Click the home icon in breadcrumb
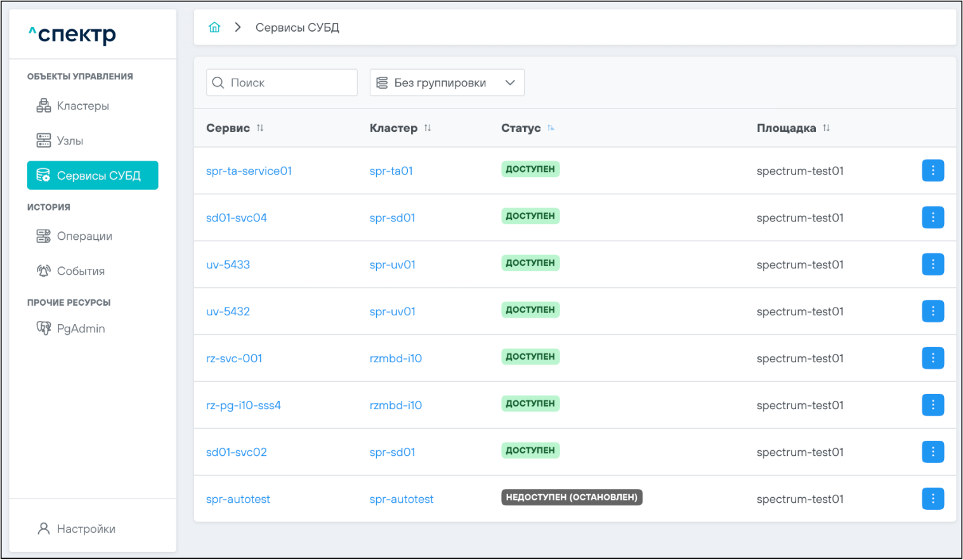The height and width of the screenshot is (560, 963). (214, 27)
